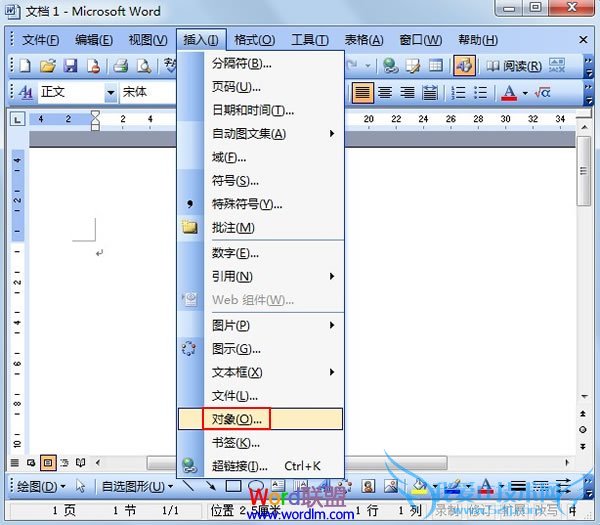Choose 特殊符号(Y)... menu entry
The height and width of the screenshot is (525, 600).
(261, 204)
